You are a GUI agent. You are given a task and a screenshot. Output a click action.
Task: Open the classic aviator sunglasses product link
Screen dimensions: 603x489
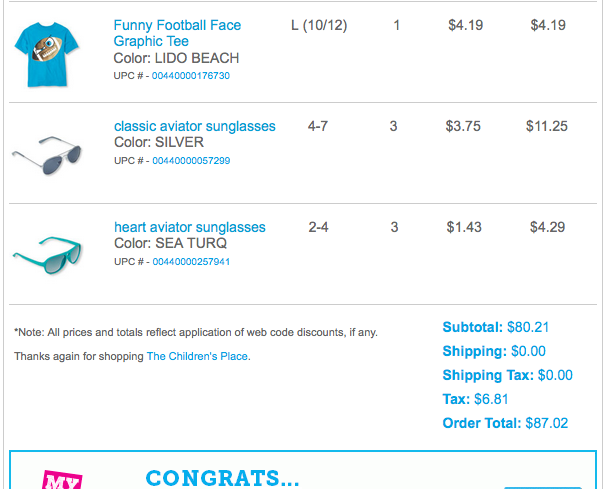(194, 126)
